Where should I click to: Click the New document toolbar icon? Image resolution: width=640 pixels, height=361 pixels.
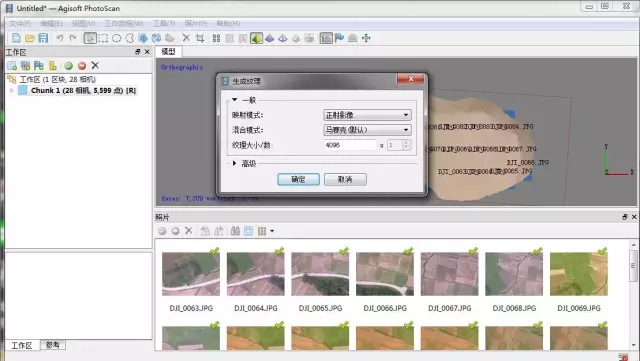coord(16,38)
